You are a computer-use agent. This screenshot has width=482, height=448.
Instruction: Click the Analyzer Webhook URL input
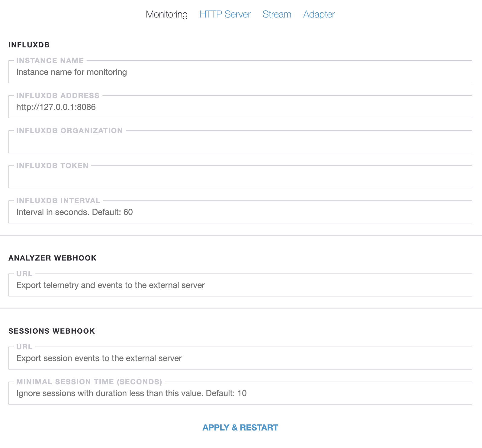click(240, 286)
